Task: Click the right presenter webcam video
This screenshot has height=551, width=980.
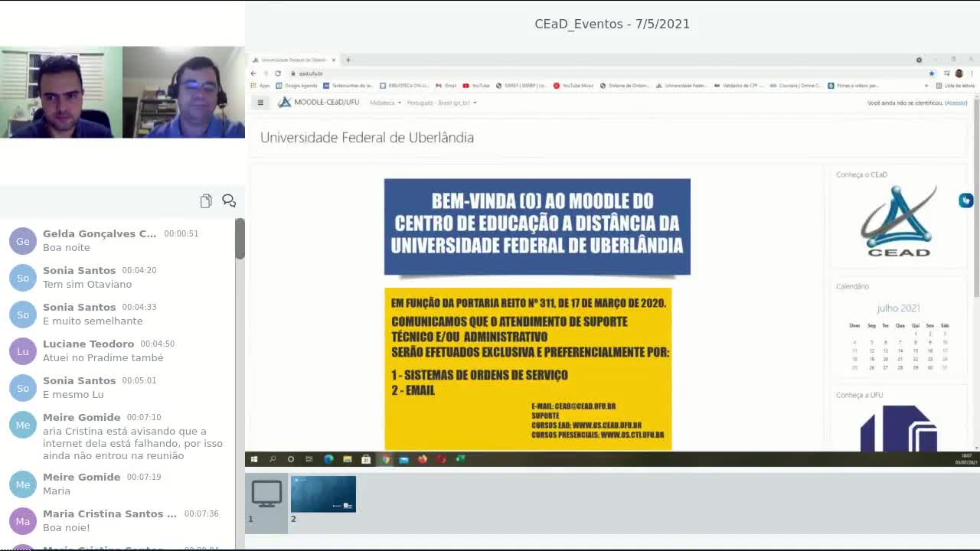Action: click(184, 92)
